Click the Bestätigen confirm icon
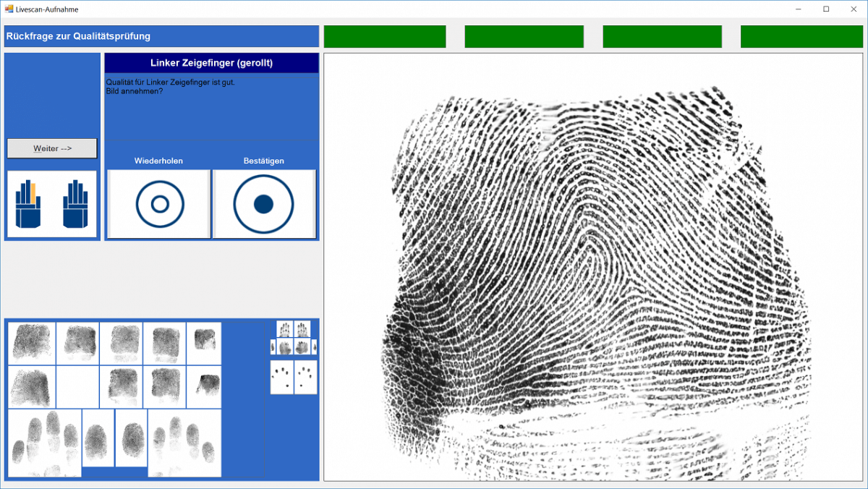 pos(263,205)
